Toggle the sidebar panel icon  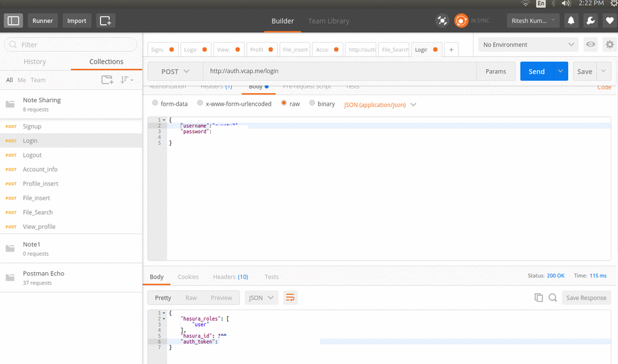pos(13,20)
